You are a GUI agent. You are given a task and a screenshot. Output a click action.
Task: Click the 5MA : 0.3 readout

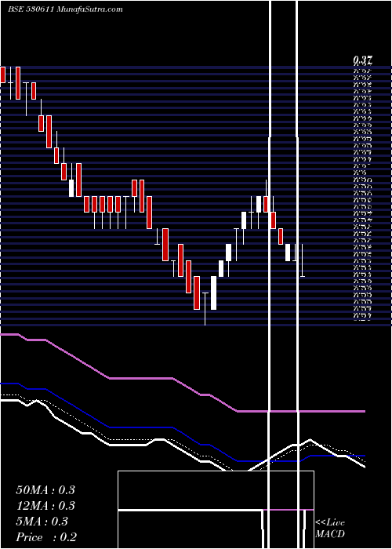42,522
